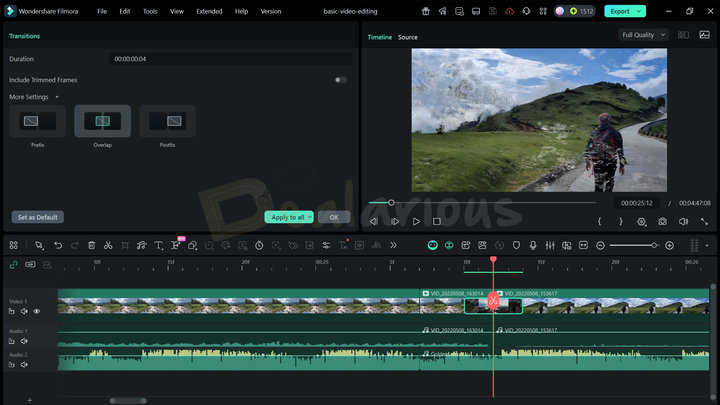This screenshot has width=720, height=405.
Task: Switch to the Source tab
Action: coord(407,37)
